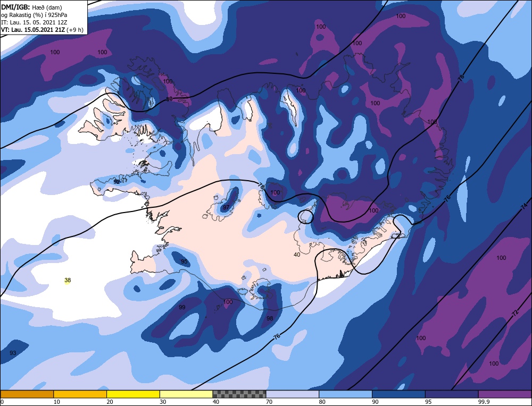Image resolution: width=532 pixels, height=406 pixels.
Task: Click the purple 99.9+ legend swatch
Action: (505, 394)
